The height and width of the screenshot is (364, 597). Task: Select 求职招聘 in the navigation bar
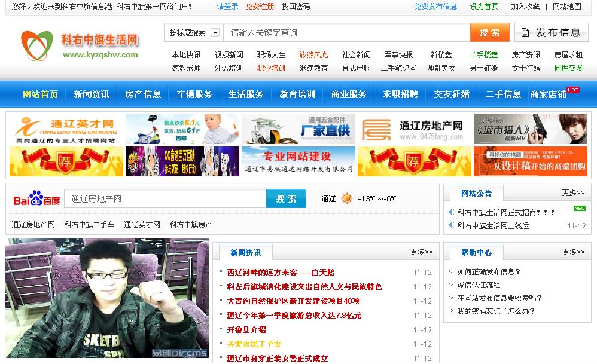coord(400,94)
